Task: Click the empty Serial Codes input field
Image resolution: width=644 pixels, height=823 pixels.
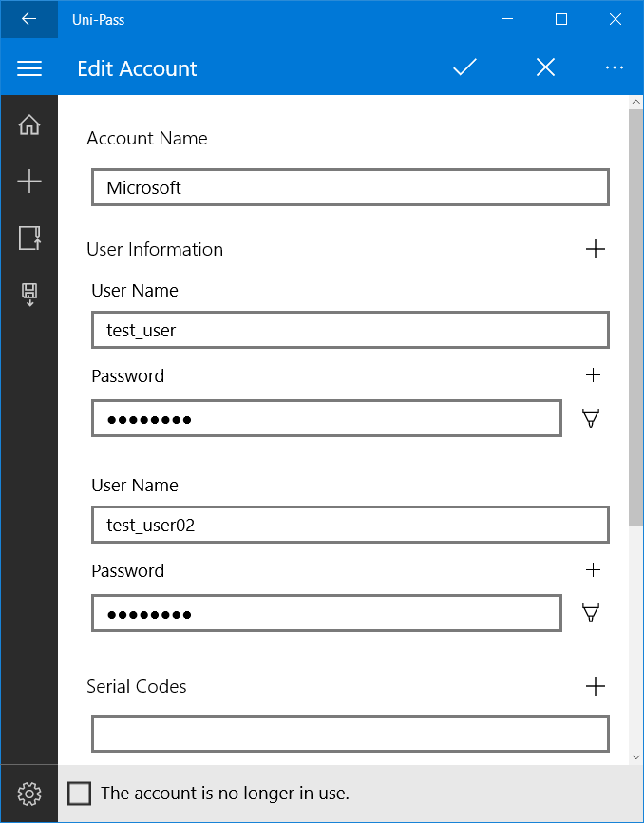Action: pyautogui.click(x=350, y=734)
